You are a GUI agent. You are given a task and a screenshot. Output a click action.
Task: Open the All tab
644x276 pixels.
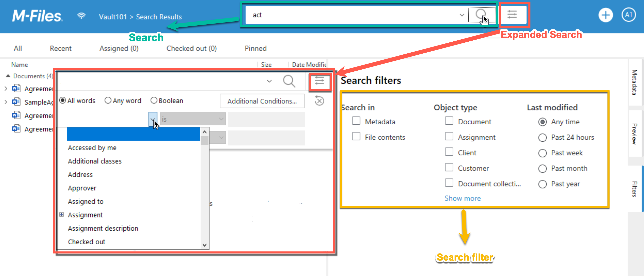pyautogui.click(x=18, y=48)
